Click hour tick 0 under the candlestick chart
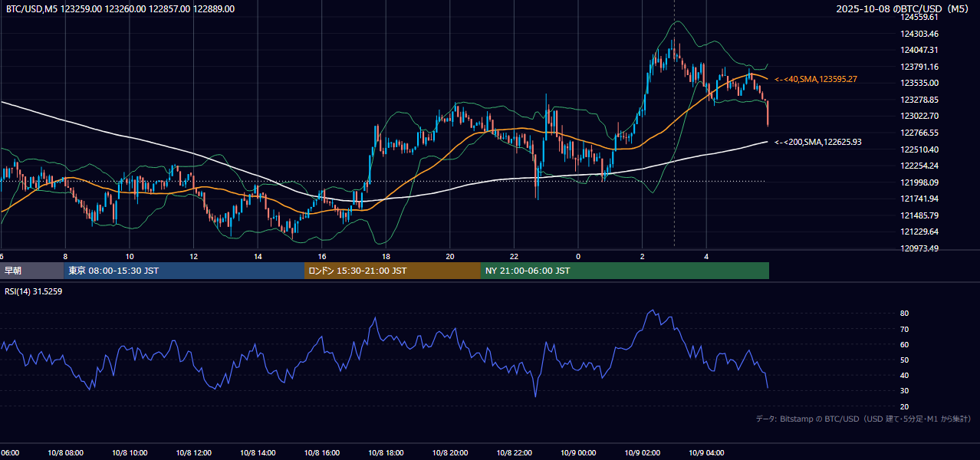 coord(579,256)
